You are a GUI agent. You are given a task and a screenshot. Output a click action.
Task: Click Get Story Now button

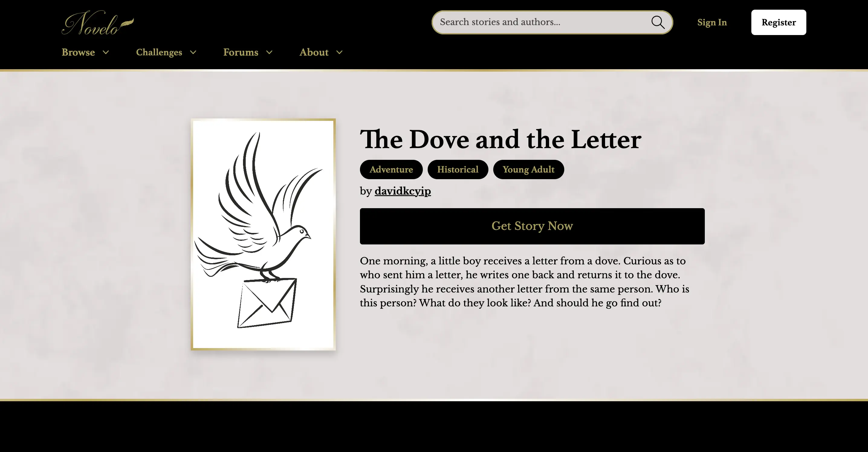pos(532,226)
